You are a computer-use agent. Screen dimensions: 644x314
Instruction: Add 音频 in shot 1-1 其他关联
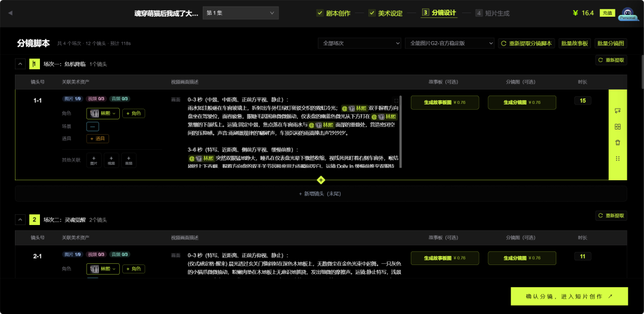point(129,161)
